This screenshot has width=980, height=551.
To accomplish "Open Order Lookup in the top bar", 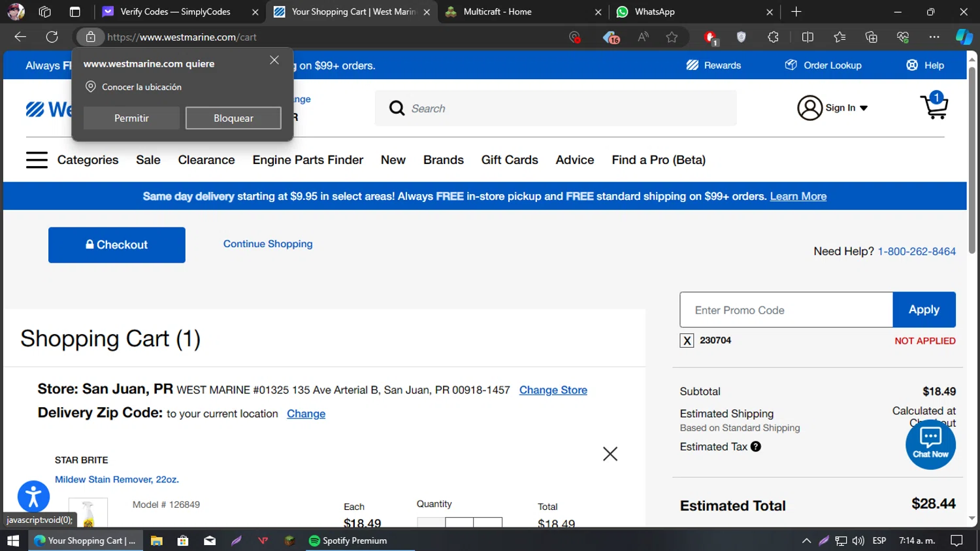I will click(x=823, y=65).
